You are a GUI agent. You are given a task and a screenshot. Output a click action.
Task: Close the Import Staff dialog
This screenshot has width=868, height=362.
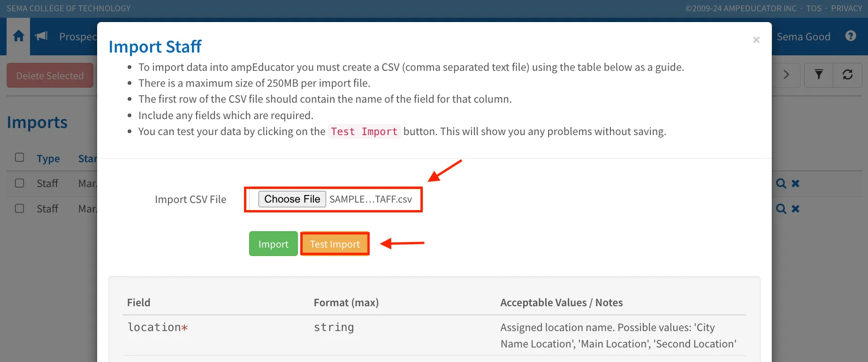tap(756, 40)
